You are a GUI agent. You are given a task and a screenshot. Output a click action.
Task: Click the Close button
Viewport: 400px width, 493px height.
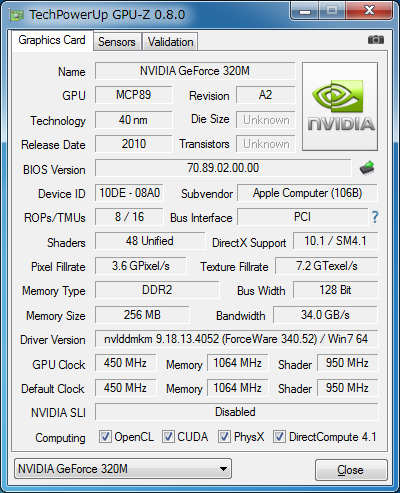click(351, 470)
